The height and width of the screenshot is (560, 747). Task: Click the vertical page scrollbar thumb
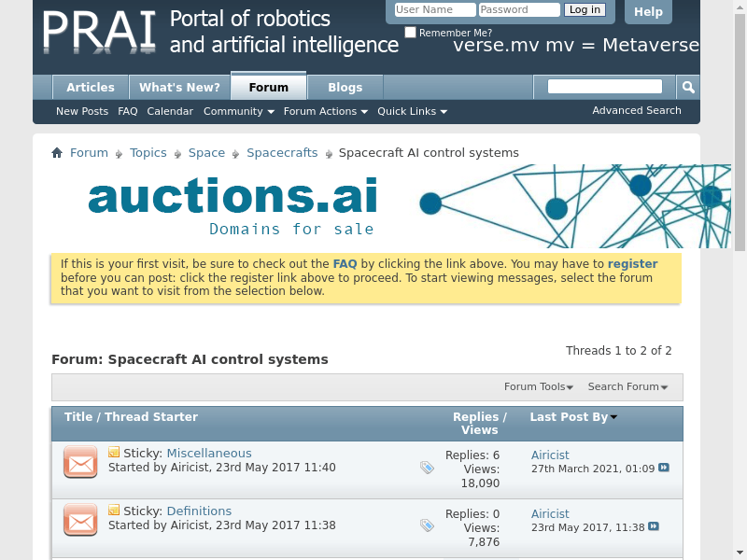pyautogui.click(x=740, y=133)
